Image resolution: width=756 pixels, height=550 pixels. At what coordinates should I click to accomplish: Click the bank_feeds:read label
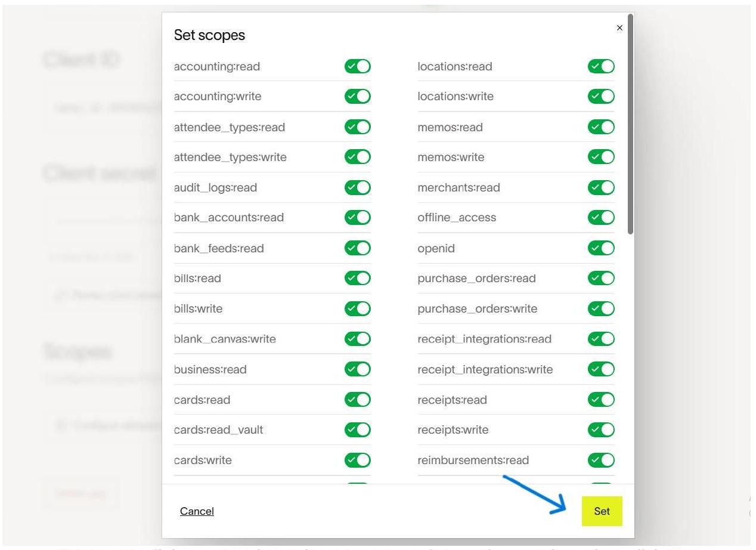coord(219,248)
